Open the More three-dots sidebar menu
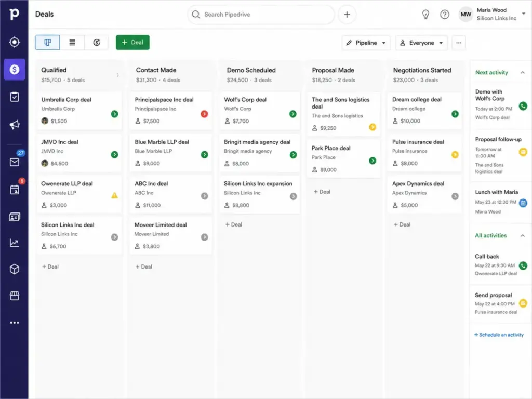 [x=14, y=323]
